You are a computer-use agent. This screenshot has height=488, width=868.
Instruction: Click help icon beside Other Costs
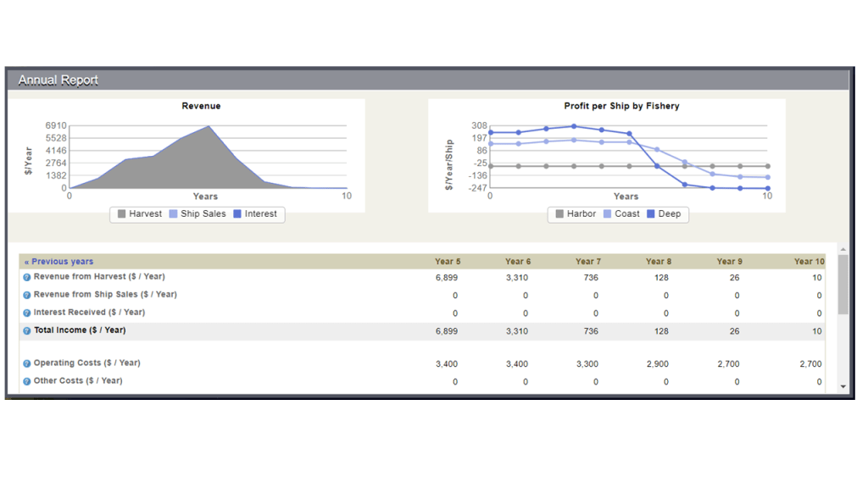27,381
